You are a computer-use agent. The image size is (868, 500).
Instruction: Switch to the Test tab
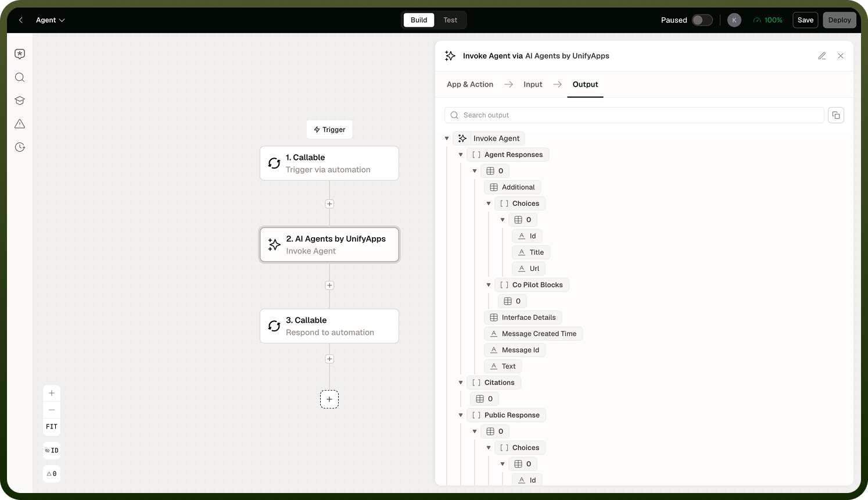tap(450, 20)
